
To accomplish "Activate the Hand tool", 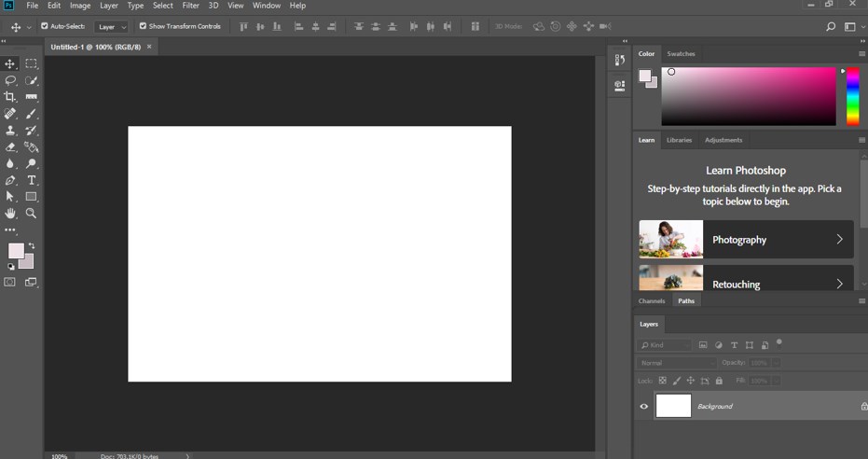I will click(10, 214).
